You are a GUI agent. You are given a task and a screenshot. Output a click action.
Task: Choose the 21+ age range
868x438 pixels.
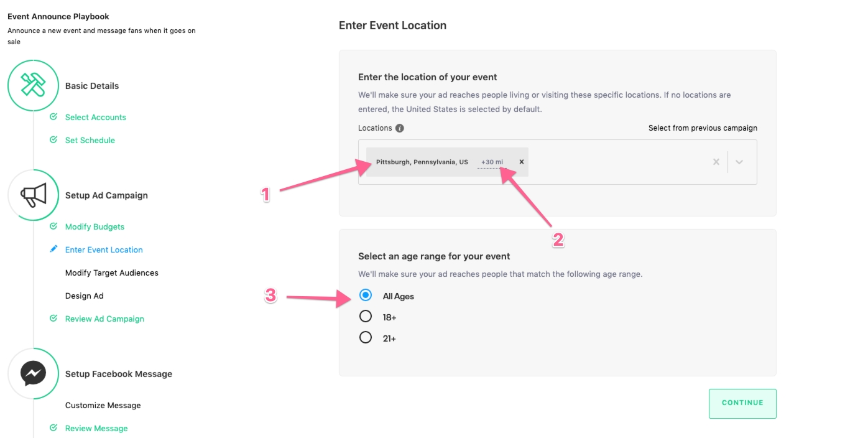click(366, 338)
